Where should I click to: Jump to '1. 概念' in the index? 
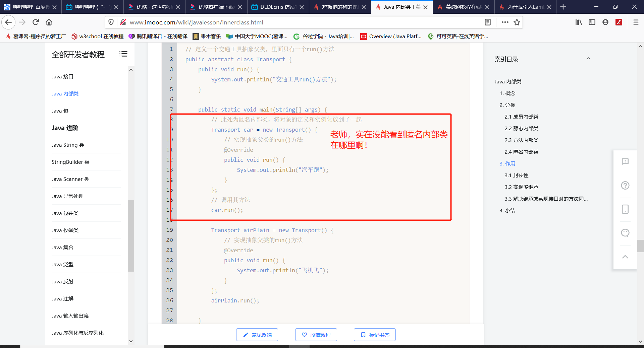507,93
